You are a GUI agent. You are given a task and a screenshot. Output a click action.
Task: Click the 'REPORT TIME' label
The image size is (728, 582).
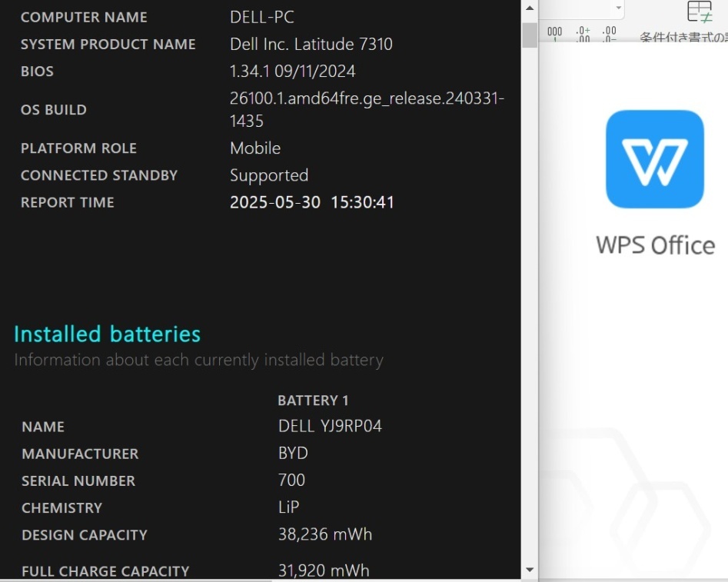[68, 202]
